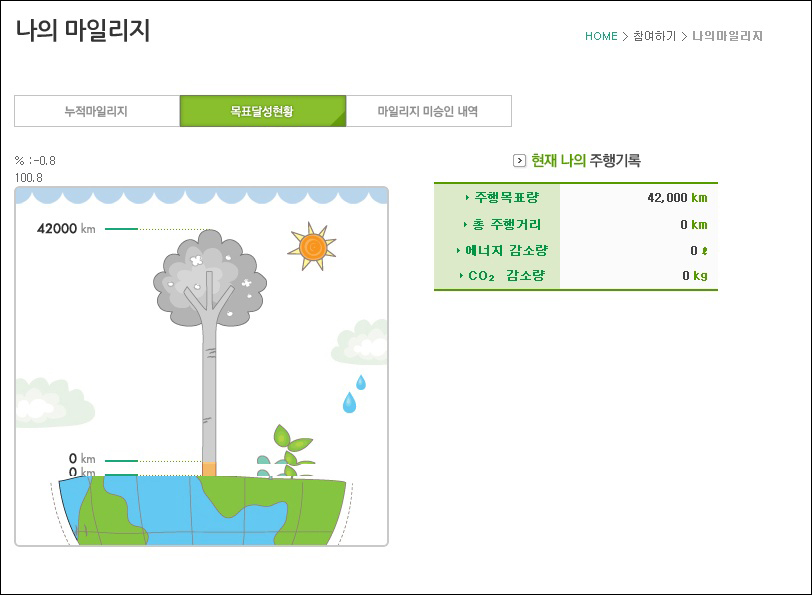Click the larger blue water droplet
This screenshot has height=595, width=812.
[349, 402]
